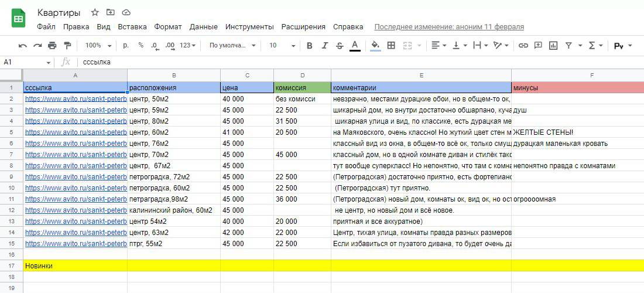644x293 pixels.
Task: Open the font family dropdown
Action: pos(232,45)
